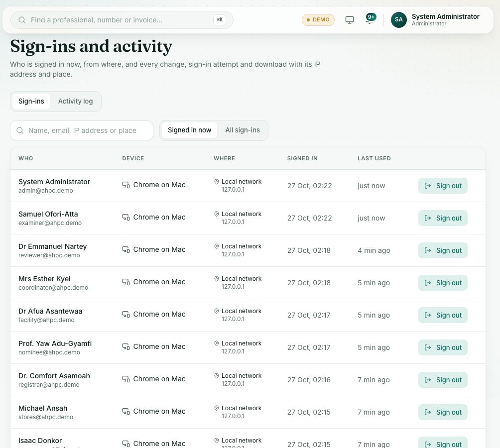Image resolution: width=500 pixels, height=448 pixels.
Task: Select the All sign-ins filter
Action: 243,130
